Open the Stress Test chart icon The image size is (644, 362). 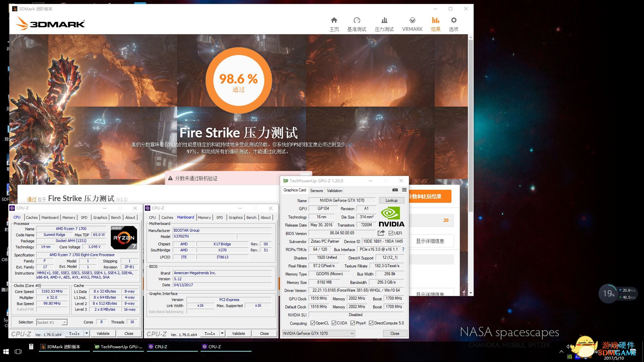tap(384, 21)
